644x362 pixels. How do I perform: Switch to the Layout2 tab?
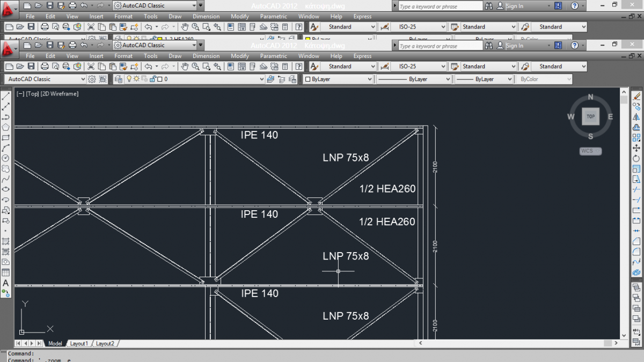click(105, 343)
